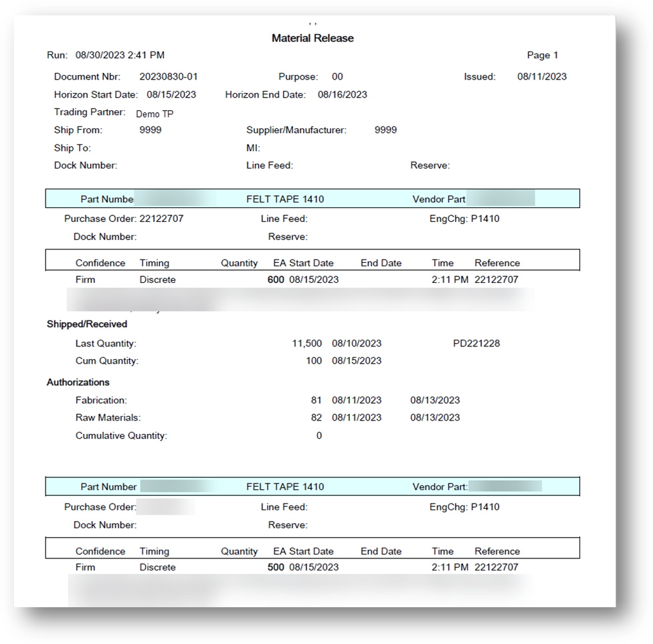
Task: Click Cumulative Quantity value 0
Action: [319, 435]
